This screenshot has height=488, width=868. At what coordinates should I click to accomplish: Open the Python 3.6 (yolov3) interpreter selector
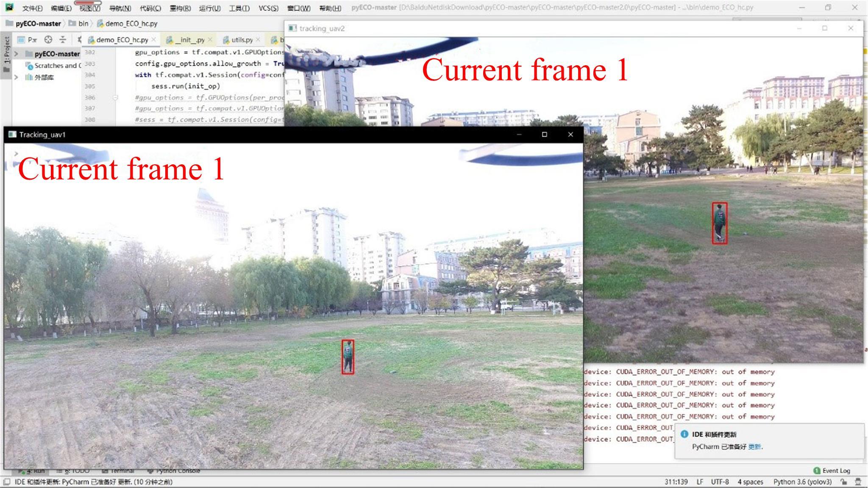pos(802,482)
